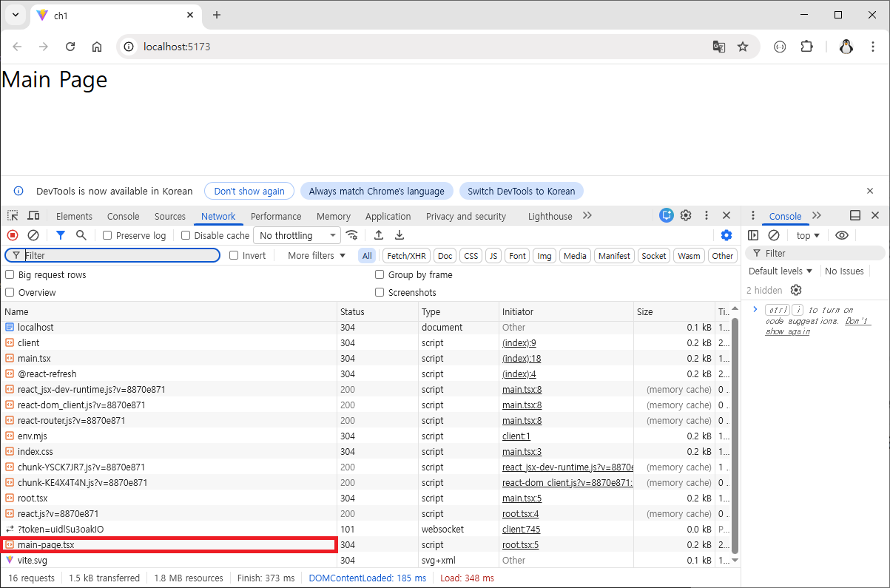The height and width of the screenshot is (588, 890).
Task: Open the No throttling dropdown
Action: pyautogui.click(x=297, y=235)
